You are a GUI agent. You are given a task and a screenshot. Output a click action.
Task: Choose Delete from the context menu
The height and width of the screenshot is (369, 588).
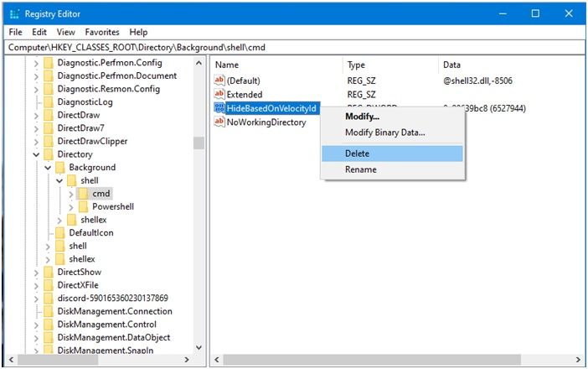pyautogui.click(x=357, y=153)
